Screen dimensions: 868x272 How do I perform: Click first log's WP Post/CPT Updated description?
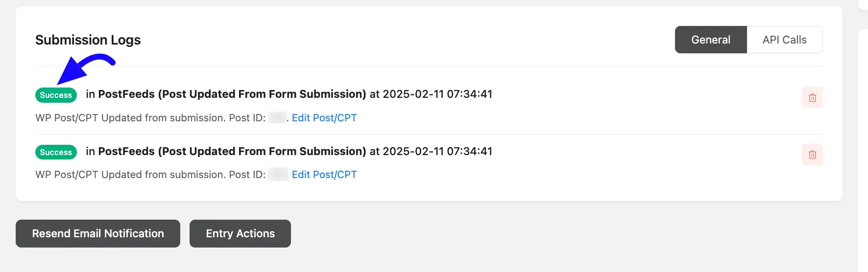150,118
